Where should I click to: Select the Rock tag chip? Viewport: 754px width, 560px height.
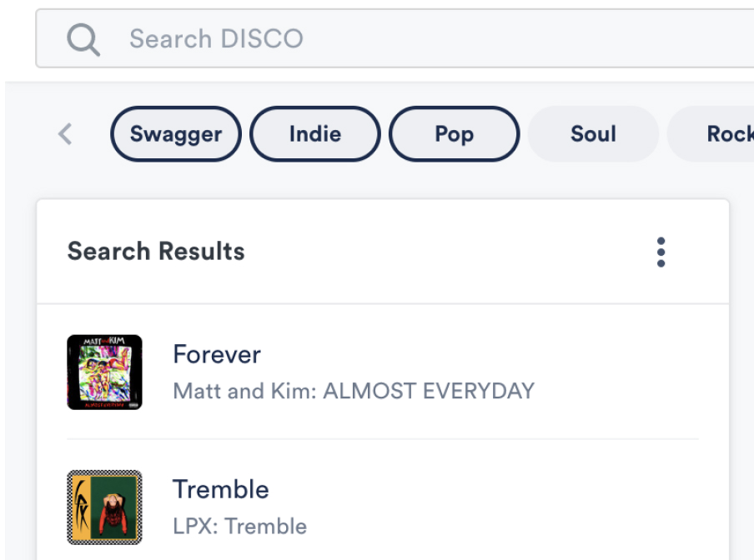711,134
